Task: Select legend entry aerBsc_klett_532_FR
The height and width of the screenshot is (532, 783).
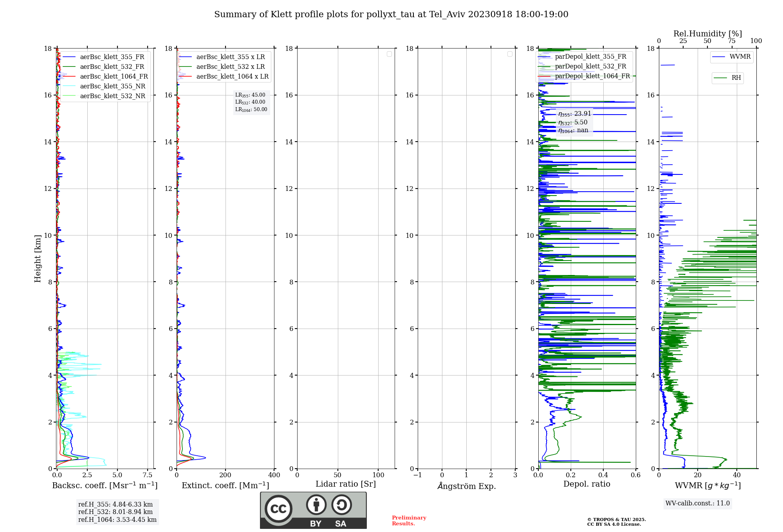Action: (112, 66)
